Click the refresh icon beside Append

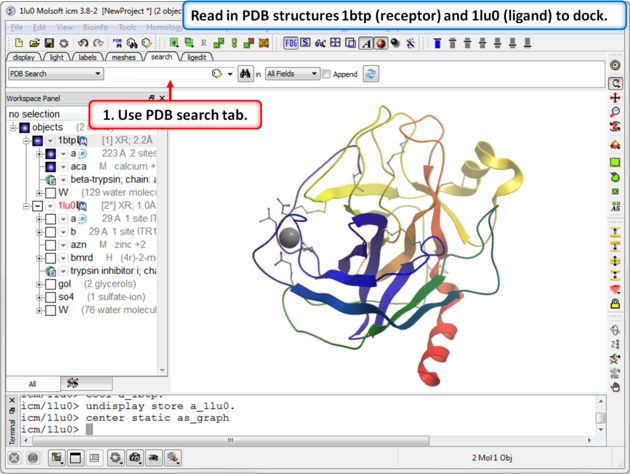(x=371, y=74)
